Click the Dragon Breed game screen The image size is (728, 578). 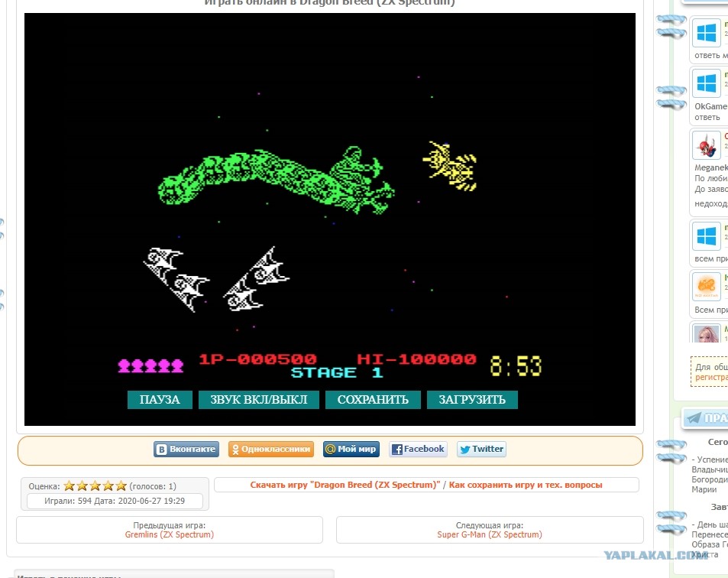click(330, 219)
